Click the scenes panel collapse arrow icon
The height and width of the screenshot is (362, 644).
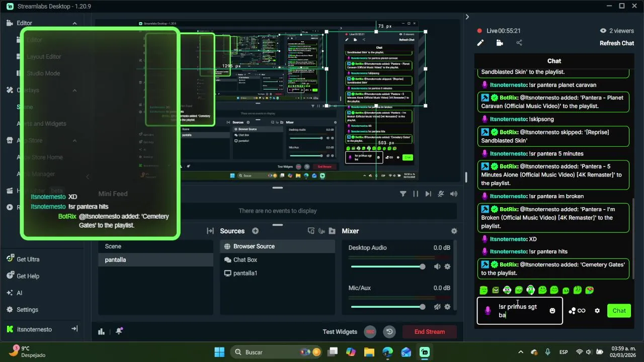(210, 231)
